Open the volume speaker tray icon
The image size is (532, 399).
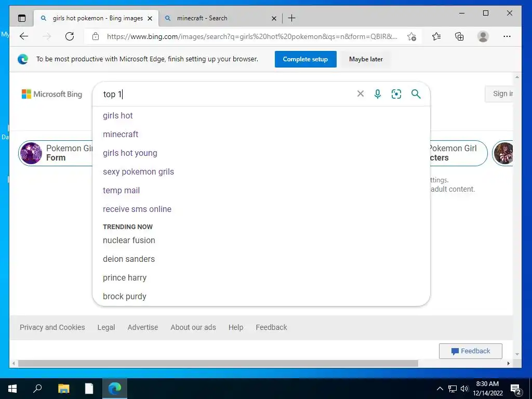(x=464, y=389)
